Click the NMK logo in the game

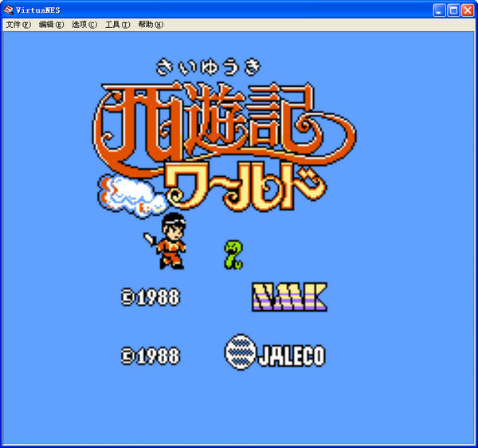(x=289, y=297)
